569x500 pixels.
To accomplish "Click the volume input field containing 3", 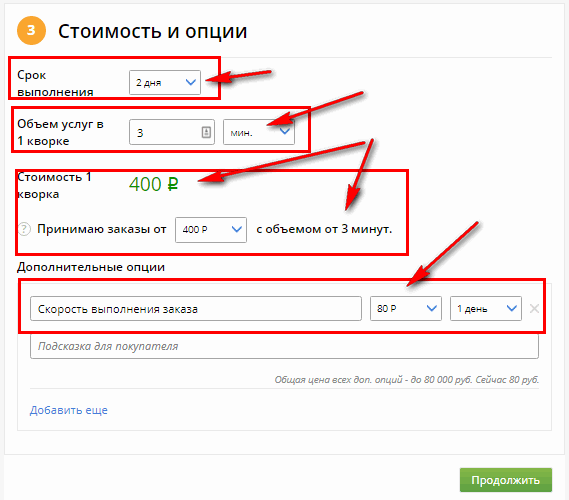I will click(172, 132).
